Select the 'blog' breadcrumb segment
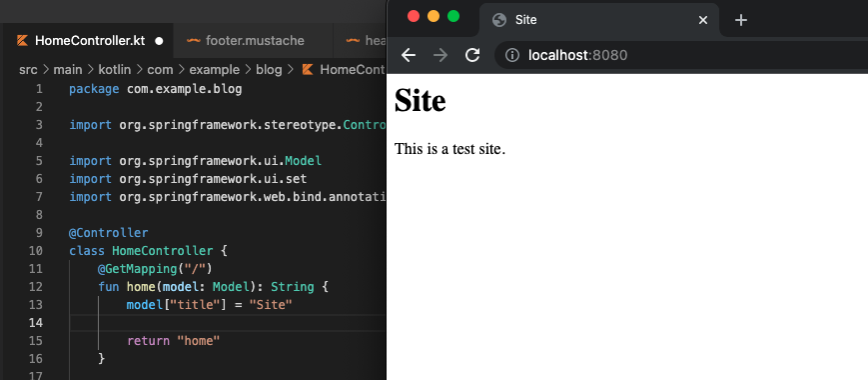Viewport: 868px width, 380px height. pos(269,69)
